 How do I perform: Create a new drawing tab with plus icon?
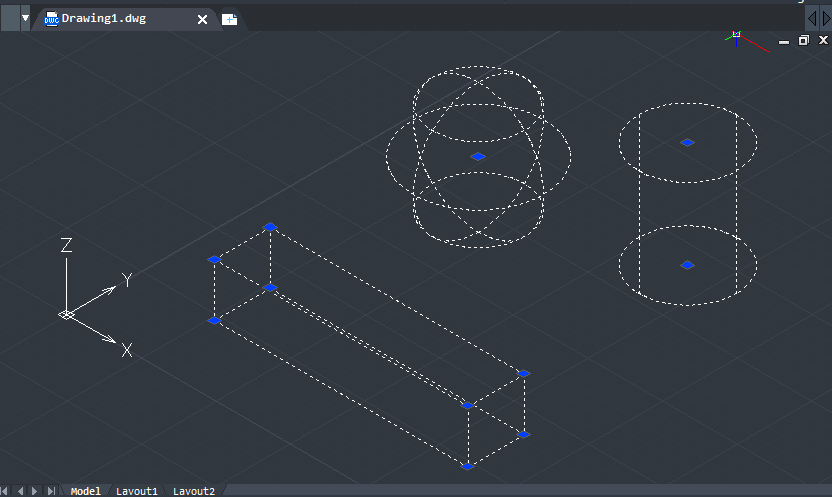click(229, 20)
